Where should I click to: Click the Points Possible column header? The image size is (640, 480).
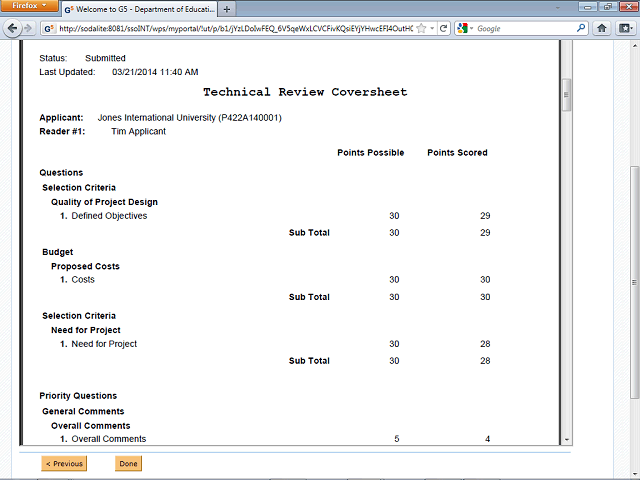click(x=371, y=153)
